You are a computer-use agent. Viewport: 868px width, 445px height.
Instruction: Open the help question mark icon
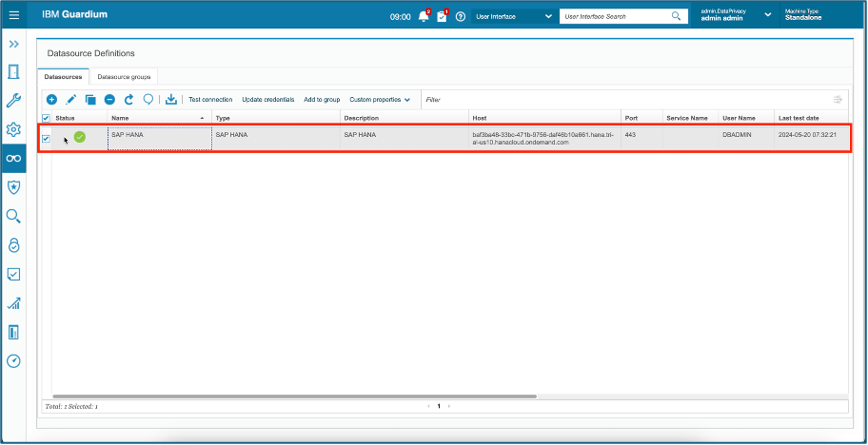coord(460,16)
